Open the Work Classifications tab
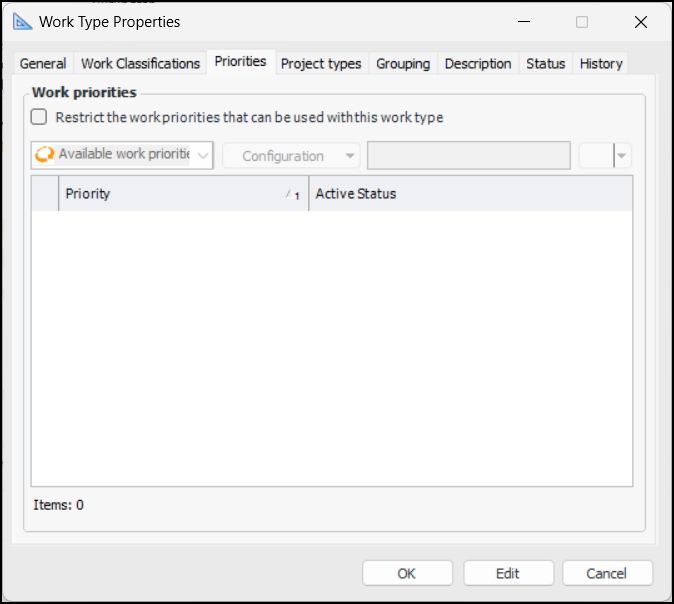Image resolution: width=674 pixels, height=604 pixels. [x=140, y=64]
